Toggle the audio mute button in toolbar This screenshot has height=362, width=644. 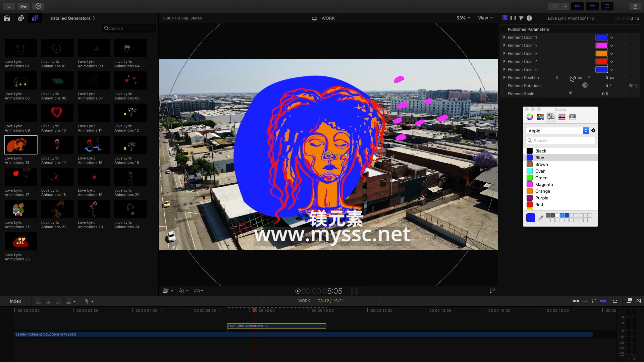594,301
